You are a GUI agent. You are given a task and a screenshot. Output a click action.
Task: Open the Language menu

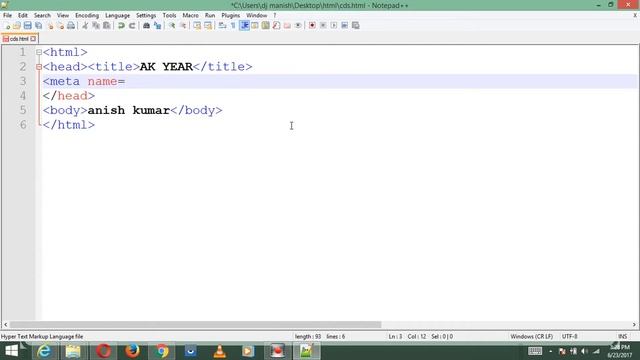[x=117, y=16]
